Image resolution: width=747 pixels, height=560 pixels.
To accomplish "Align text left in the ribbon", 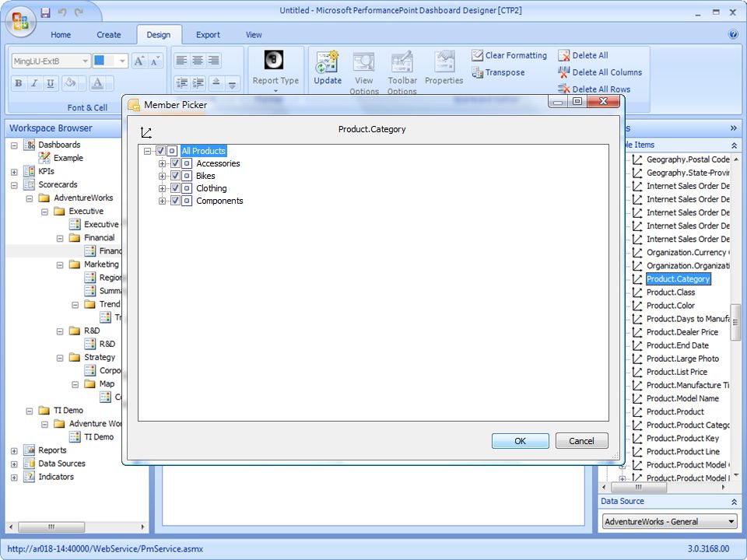I will 181,60.
